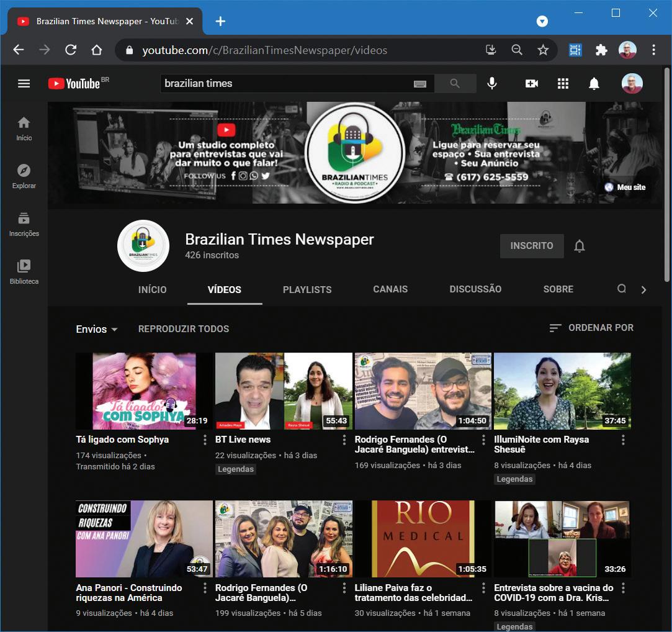Open the BT Live news video thumbnail
Image resolution: width=672 pixels, height=632 pixels.
click(284, 391)
